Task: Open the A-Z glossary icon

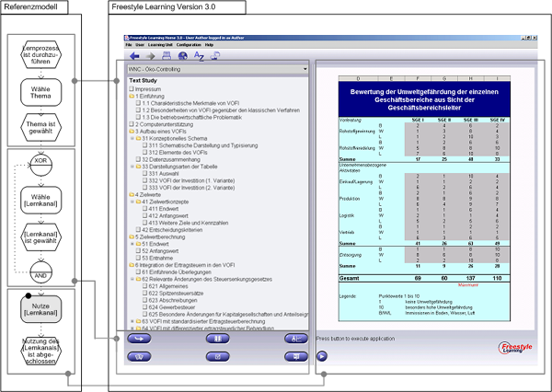Action: tap(199, 56)
